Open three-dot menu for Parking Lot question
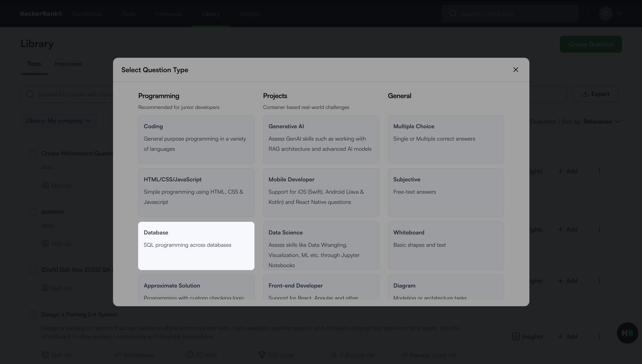Viewport: 642px width, 364px height. pos(599,337)
